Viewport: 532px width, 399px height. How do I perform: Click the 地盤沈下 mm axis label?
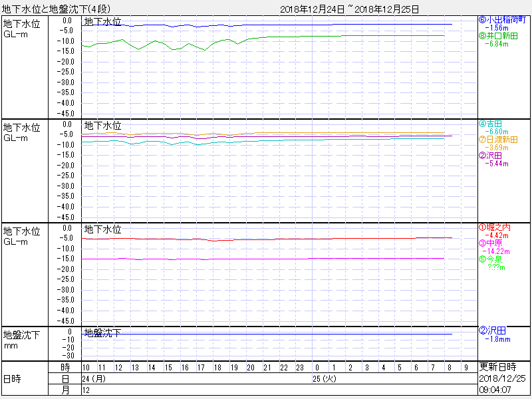click(x=21, y=340)
